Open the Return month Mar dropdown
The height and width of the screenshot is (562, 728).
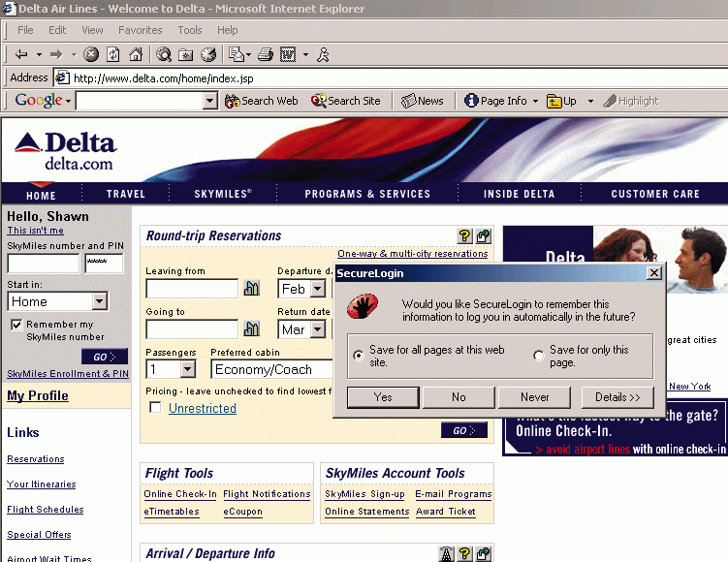click(318, 329)
